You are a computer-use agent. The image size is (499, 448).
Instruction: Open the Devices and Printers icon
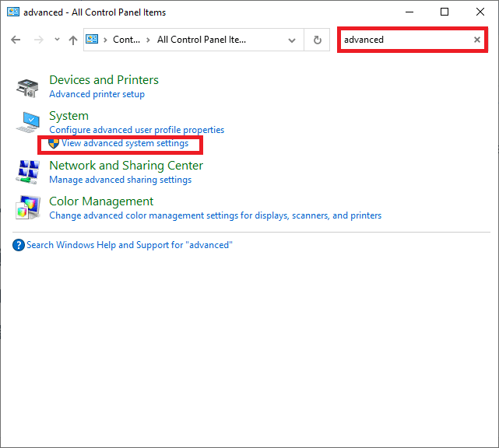28,87
